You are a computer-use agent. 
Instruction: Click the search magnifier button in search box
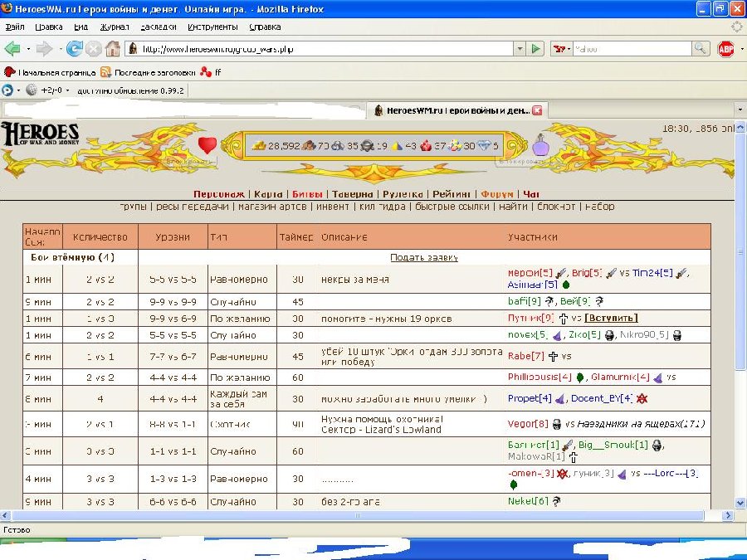(701, 49)
